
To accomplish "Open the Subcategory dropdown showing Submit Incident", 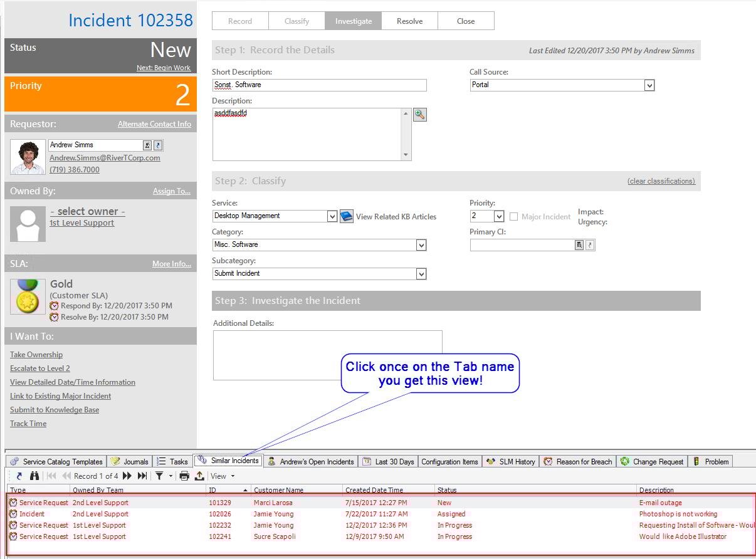I will 421,274.
